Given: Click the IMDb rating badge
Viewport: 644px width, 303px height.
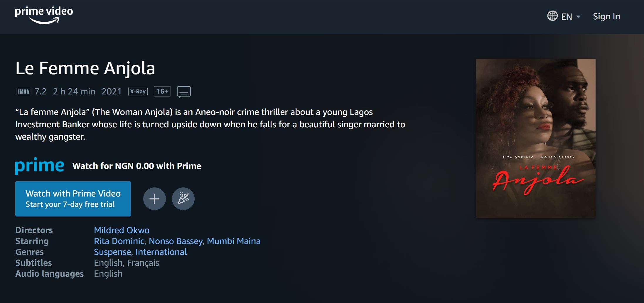Looking at the screenshot, I should coord(23,92).
